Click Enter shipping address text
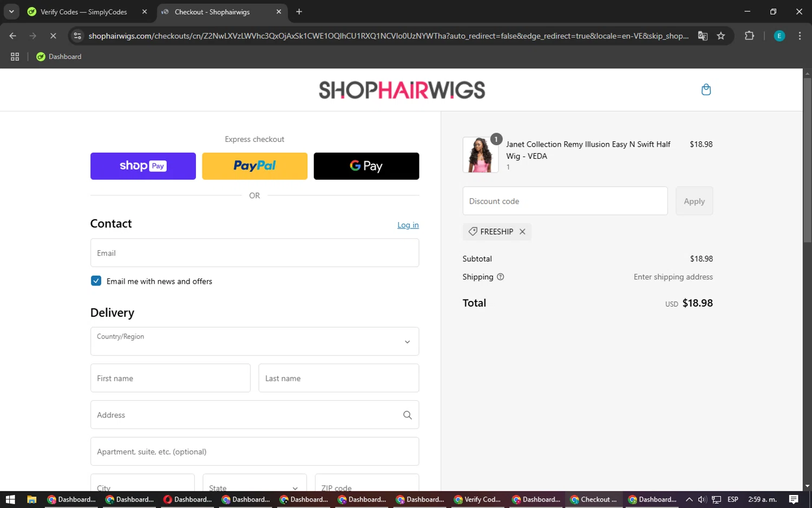The height and width of the screenshot is (508, 812). [673, 277]
